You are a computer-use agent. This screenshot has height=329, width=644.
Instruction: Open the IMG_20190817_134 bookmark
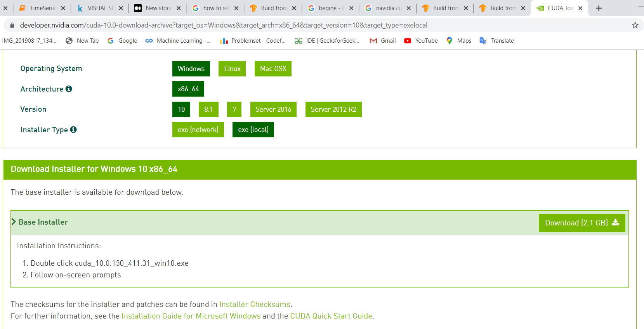(x=29, y=41)
